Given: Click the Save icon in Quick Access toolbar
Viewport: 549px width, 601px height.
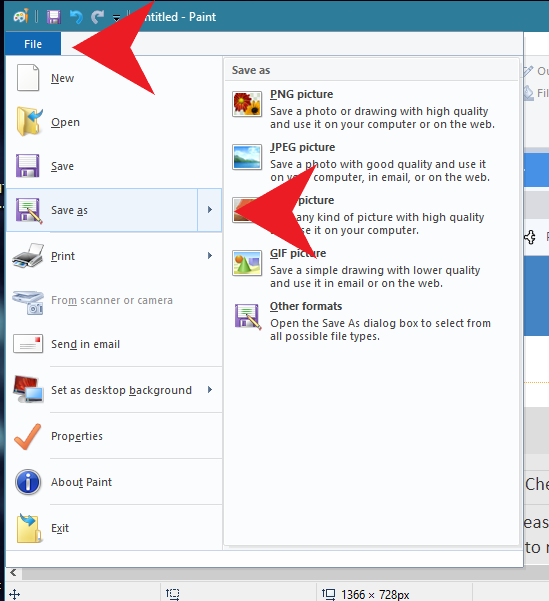Looking at the screenshot, I should [x=54, y=17].
